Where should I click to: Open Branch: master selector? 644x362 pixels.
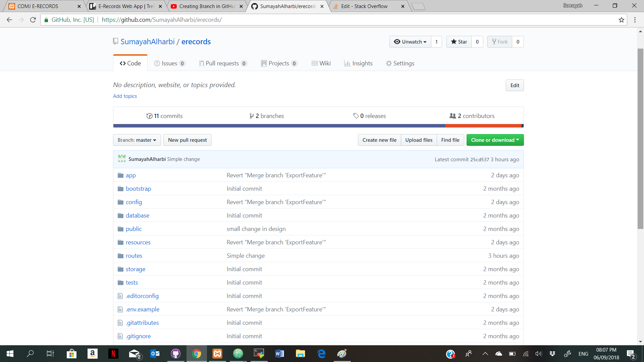137,140
